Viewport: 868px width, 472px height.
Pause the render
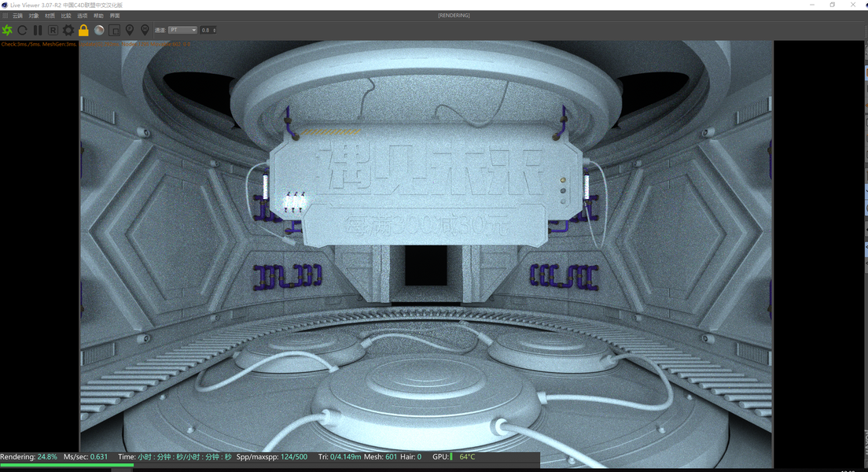tap(38, 30)
